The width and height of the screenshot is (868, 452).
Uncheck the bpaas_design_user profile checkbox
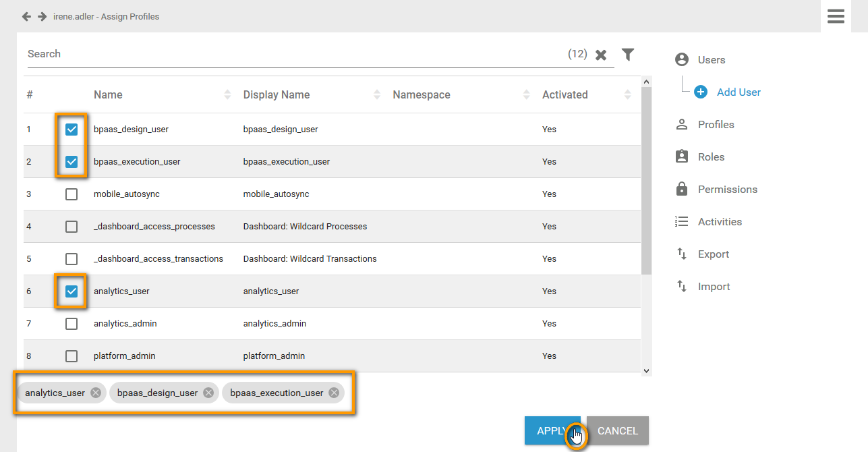pos(71,130)
